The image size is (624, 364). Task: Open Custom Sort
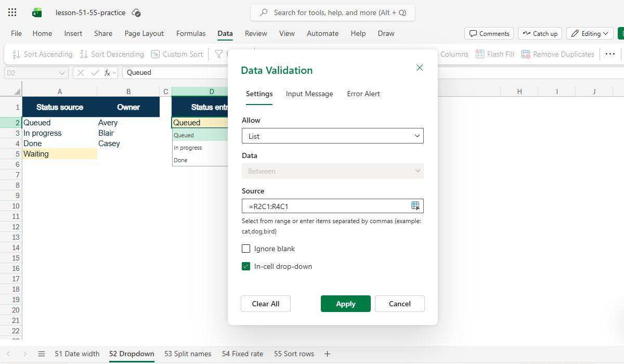coord(177,54)
